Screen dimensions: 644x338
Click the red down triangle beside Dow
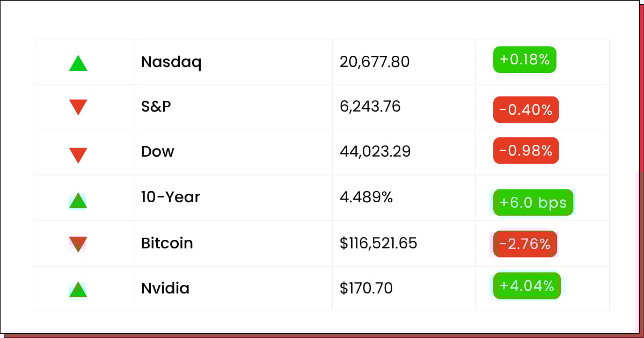tap(78, 156)
